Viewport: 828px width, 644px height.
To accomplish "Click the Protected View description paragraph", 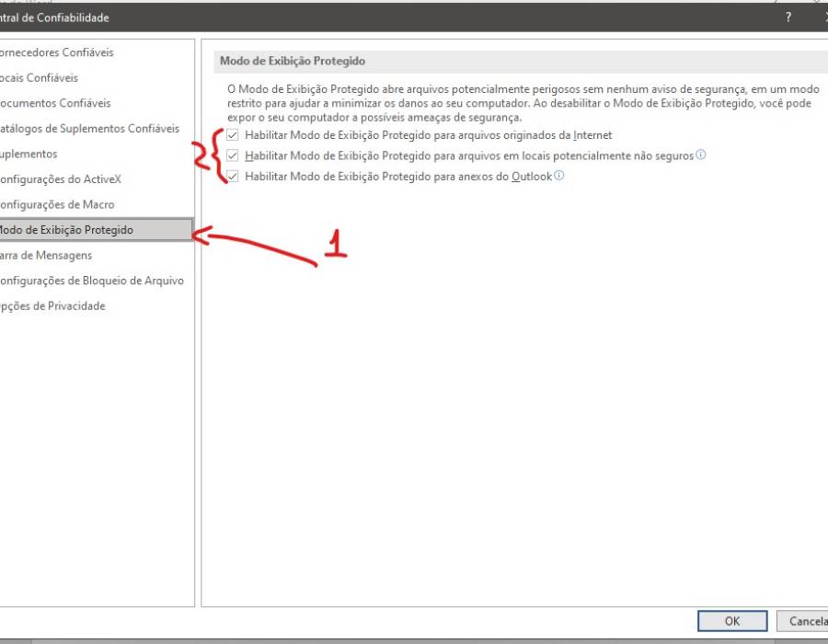I will click(523, 103).
